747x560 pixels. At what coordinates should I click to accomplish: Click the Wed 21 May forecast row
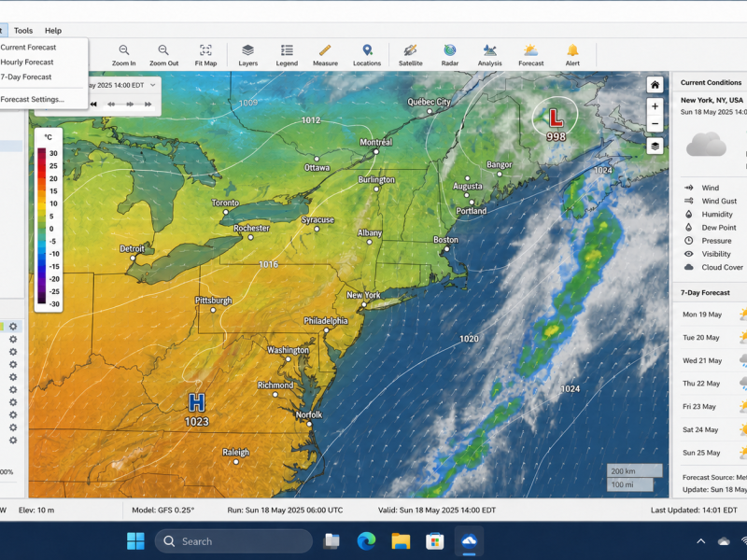coord(711,360)
